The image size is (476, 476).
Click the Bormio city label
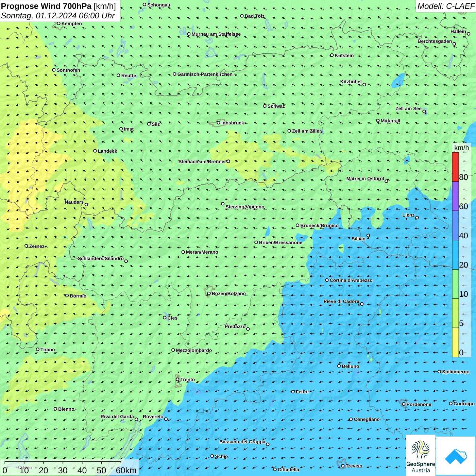pos(78,296)
